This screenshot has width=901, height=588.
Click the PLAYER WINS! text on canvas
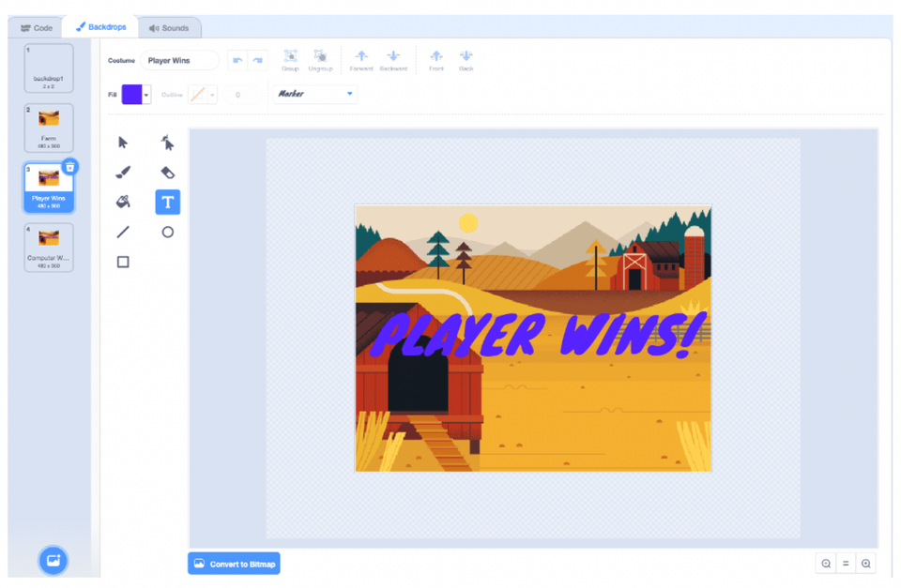click(x=537, y=336)
